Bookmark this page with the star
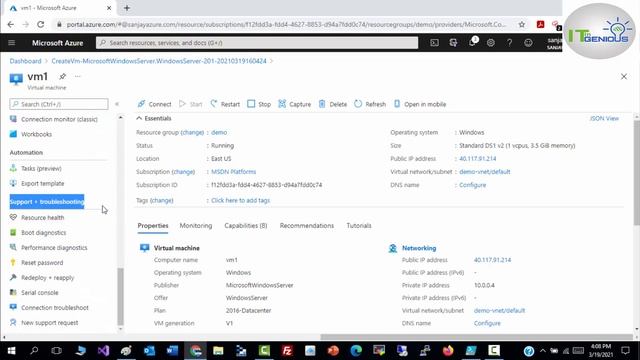 [x=522, y=24]
